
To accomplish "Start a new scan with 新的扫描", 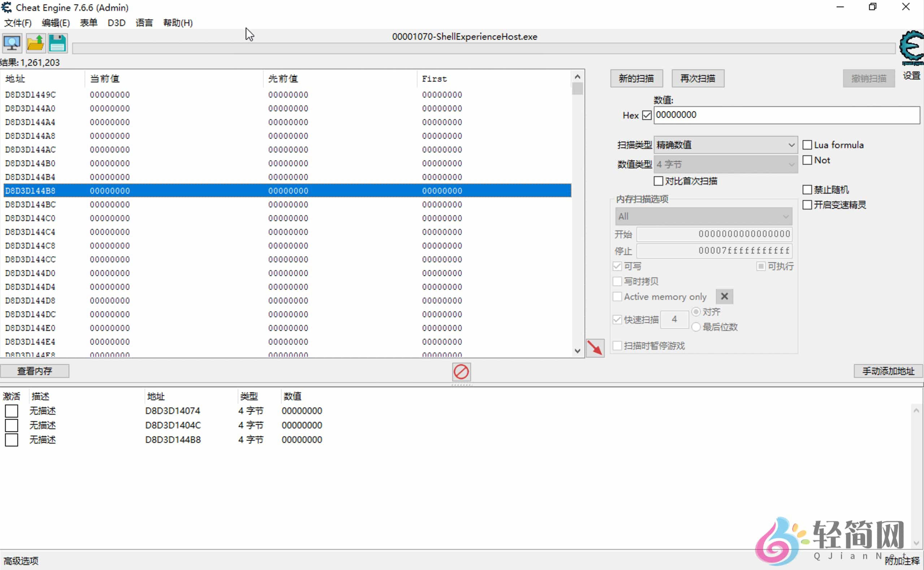I will (636, 78).
